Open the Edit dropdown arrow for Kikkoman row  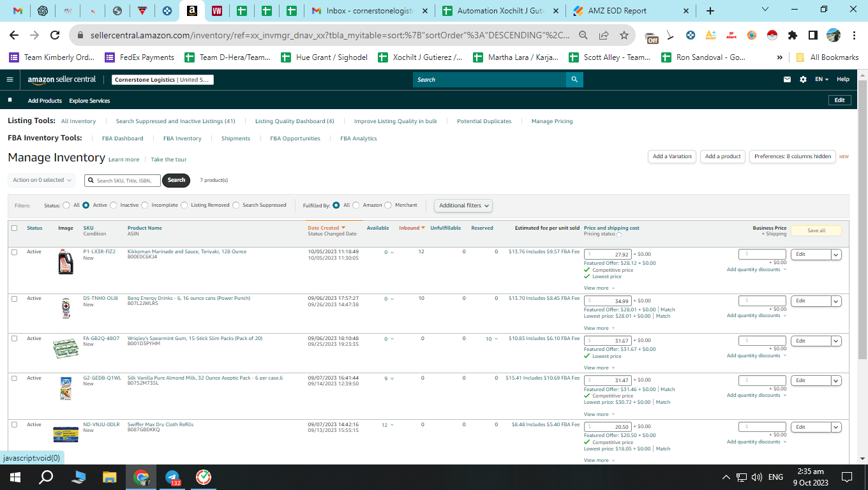tap(836, 255)
